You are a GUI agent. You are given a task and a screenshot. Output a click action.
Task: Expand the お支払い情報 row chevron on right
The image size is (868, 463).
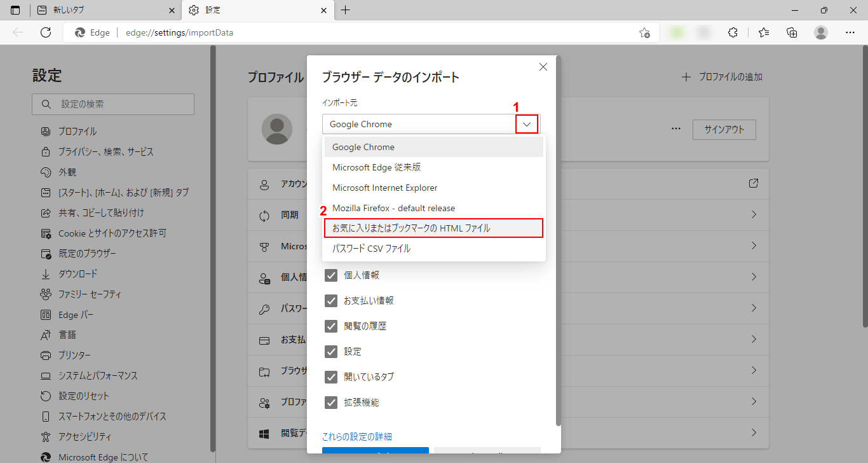tap(754, 340)
